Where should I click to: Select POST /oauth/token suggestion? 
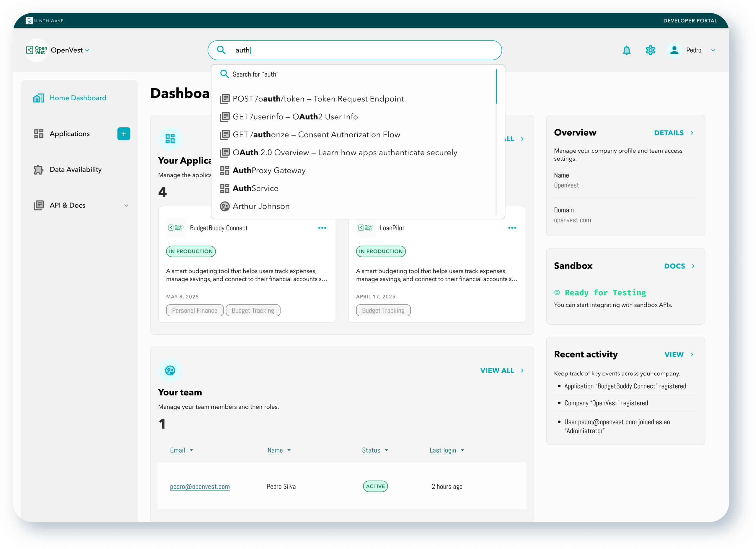pos(318,99)
